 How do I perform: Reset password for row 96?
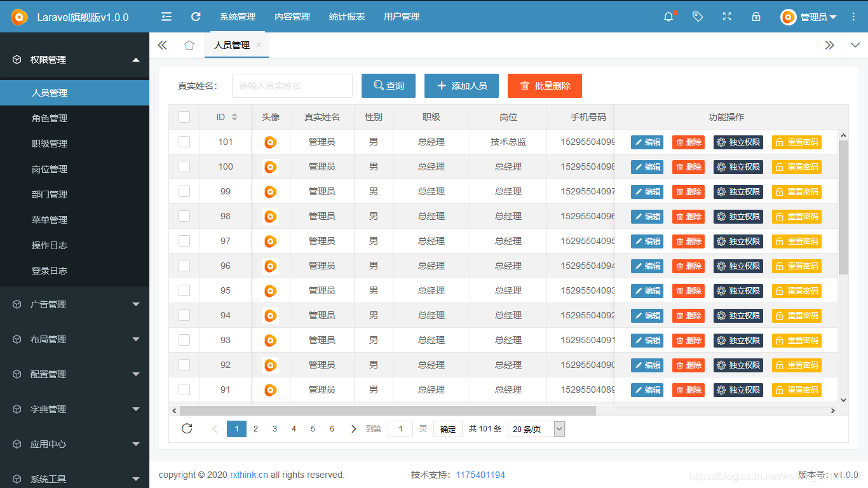796,266
